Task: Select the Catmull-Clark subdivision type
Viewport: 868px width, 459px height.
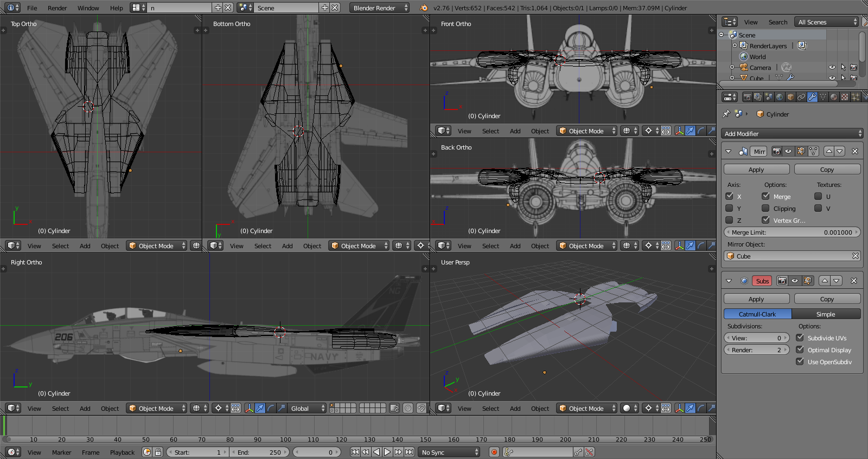Action: click(757, 314)
